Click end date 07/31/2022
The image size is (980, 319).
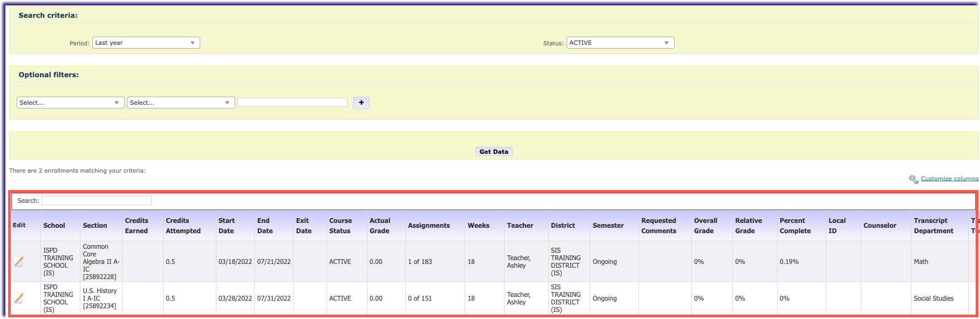pos(274,298)
